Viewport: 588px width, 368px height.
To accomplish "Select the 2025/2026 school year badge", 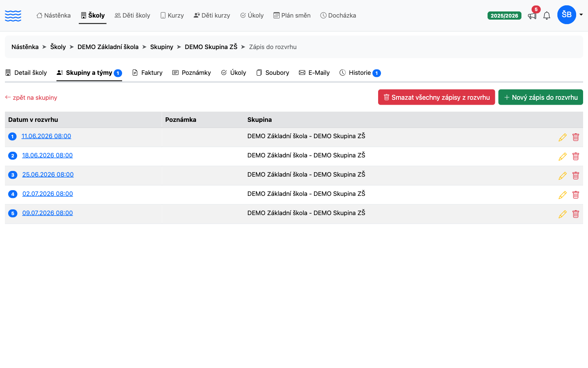I will pyautogui.click(x=504, y=16).
